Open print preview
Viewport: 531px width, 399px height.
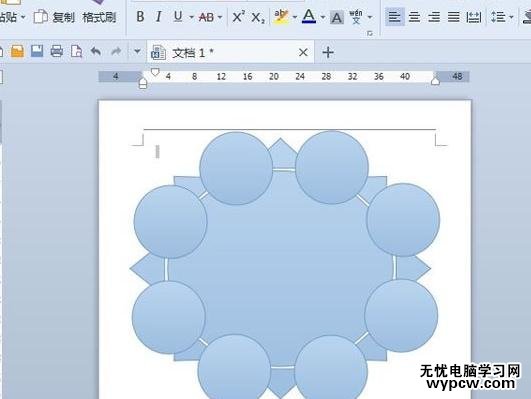click(x=76, y=51)
